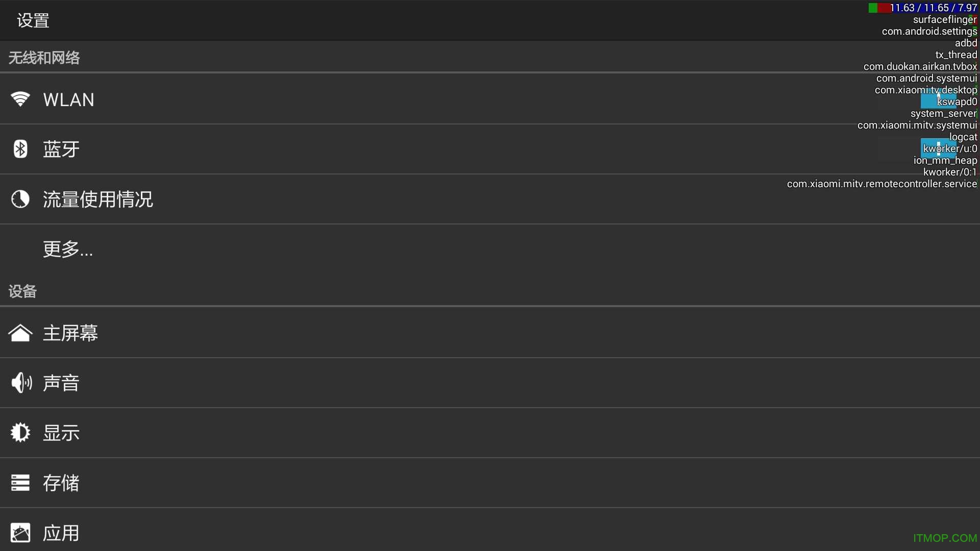Tap the storage bars icon

[20, 483]
